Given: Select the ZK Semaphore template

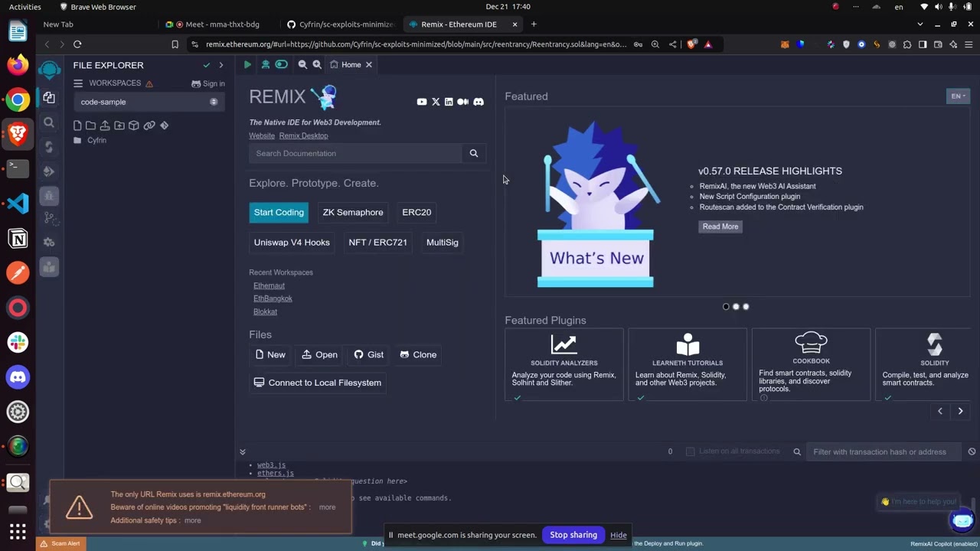Looking at the screenshot, I should coord(353,213).
